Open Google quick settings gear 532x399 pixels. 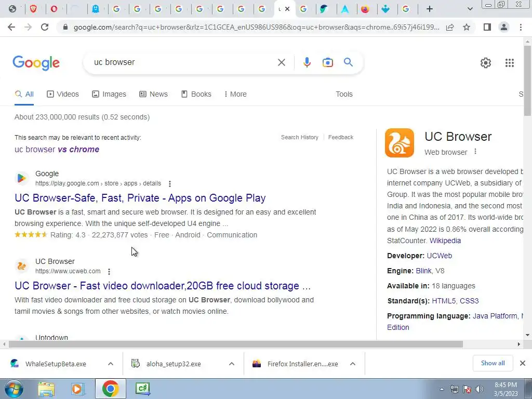click(x=486, y=63)
